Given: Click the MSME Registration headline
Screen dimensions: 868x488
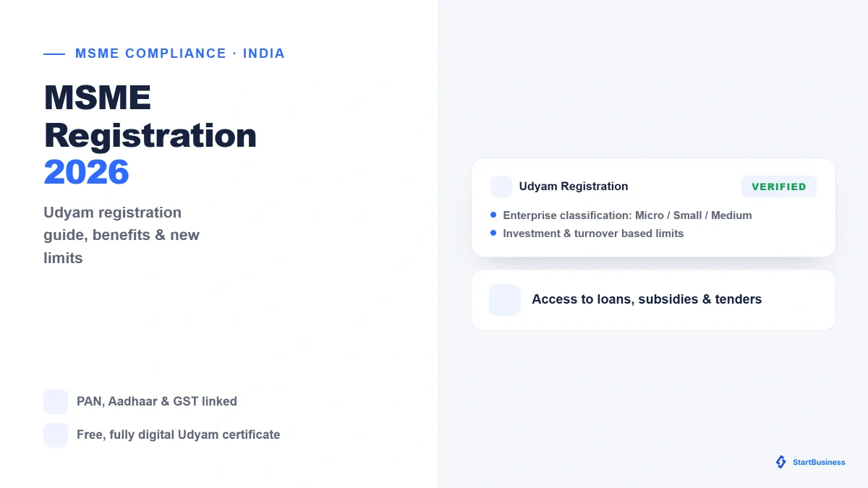Looking at the screenshot, I should [x=150, y=116].
